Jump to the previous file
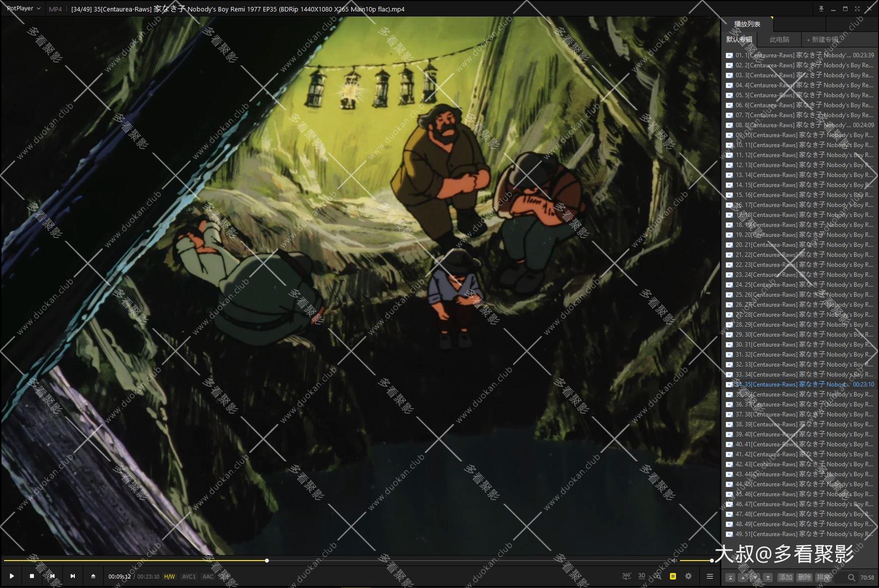Image resolution: width=879 pixels, height=588 pixels. click(52, 576)
